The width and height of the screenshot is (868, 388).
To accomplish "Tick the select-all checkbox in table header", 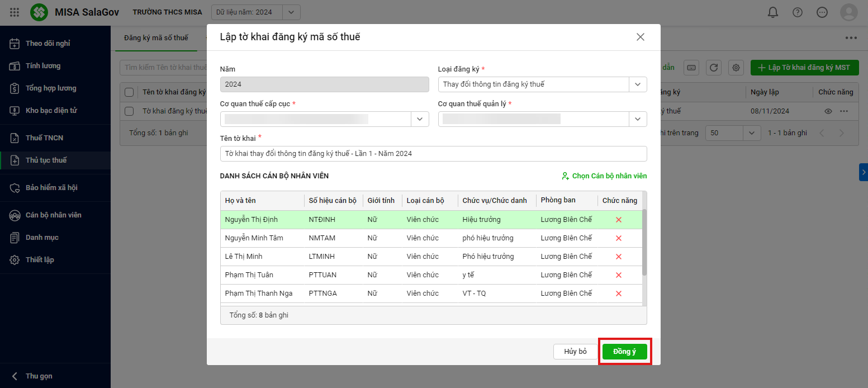I will 129,92.
